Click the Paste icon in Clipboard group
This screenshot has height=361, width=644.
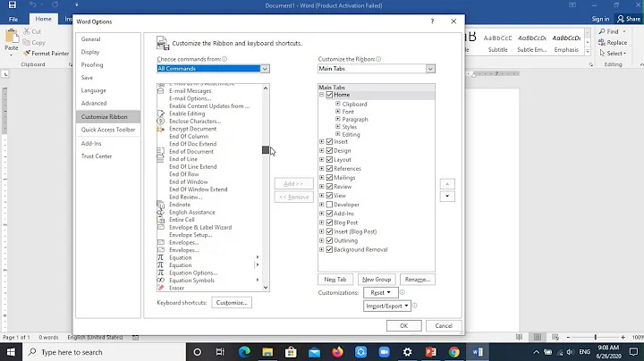click(x=12, y=37)
